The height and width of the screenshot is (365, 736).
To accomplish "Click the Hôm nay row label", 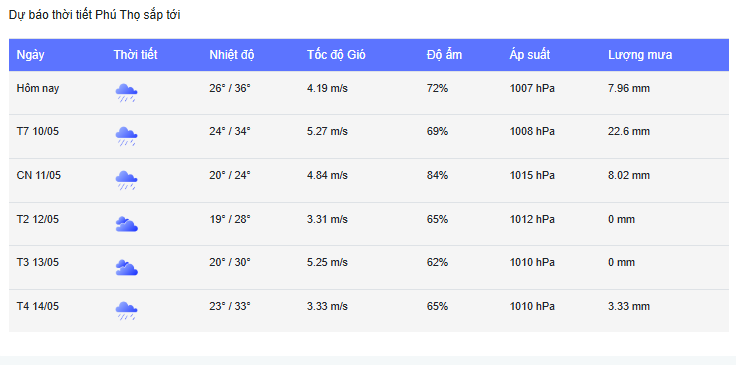I will pyautogui.click(x=38, y=88).
